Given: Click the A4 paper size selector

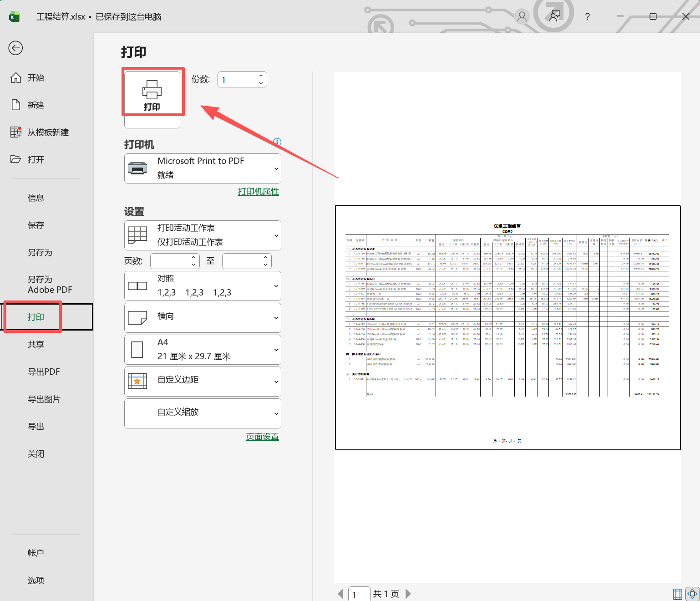Looking at the screenshot, I should coord(202,349).
